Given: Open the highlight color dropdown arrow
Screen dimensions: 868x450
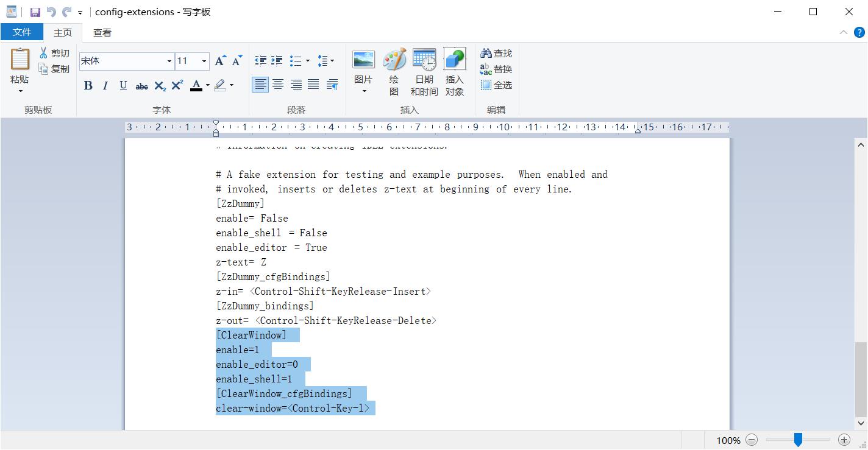Looking at the screenshot, I should [232, 85].
